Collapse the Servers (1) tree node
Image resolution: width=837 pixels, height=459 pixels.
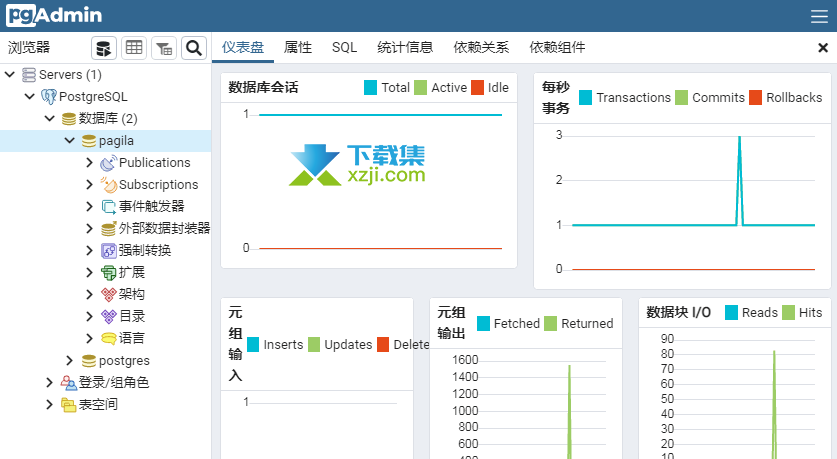click(10, 74)
